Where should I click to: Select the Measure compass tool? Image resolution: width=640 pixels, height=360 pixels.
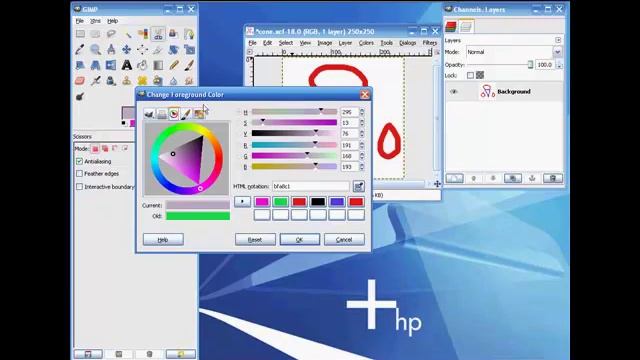point(111,50)
